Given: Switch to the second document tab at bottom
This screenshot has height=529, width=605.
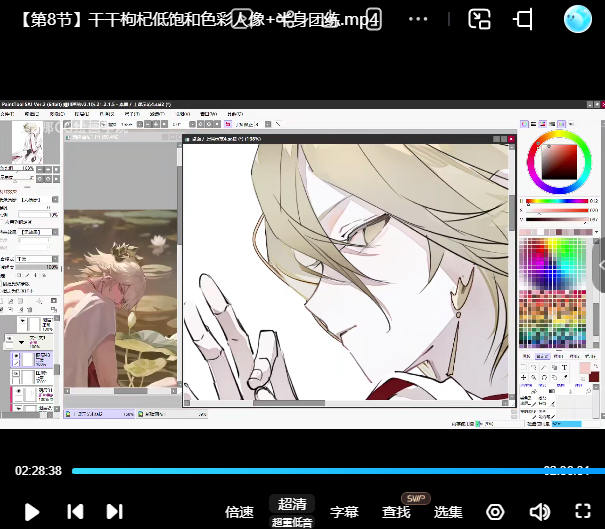Looking at the screenshot, I should (172, 414).
